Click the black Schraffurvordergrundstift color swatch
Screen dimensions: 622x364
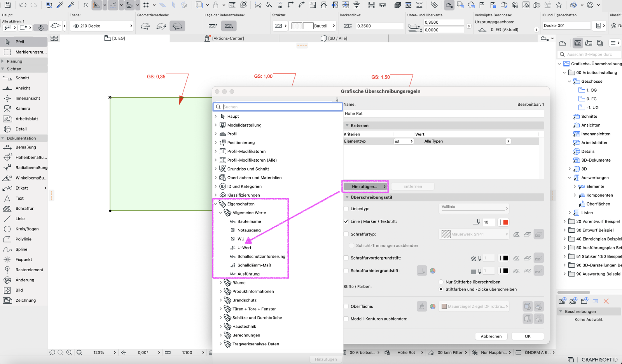tap(505, 258)
